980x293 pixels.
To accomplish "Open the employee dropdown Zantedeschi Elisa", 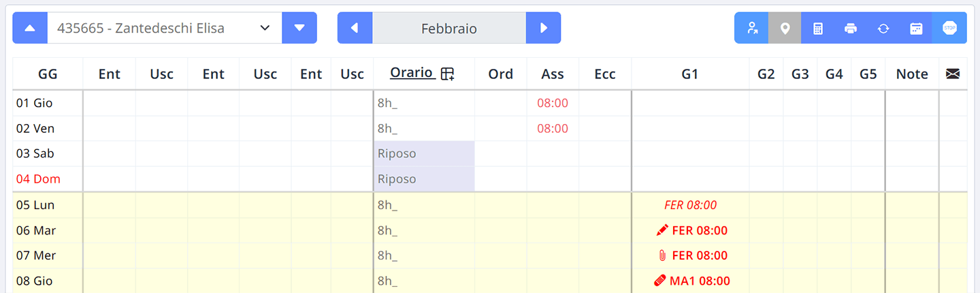I will coord(164,28).
